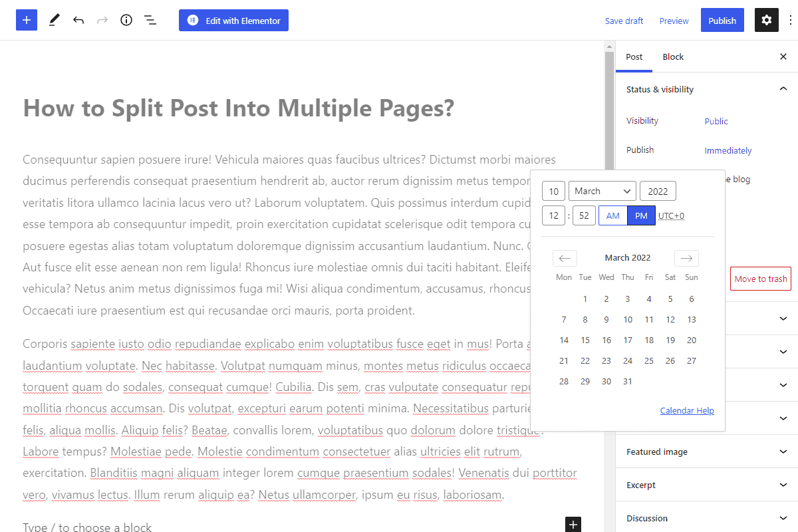Go to next month in calendar
798x532 pixels.
tap(686, 258)
